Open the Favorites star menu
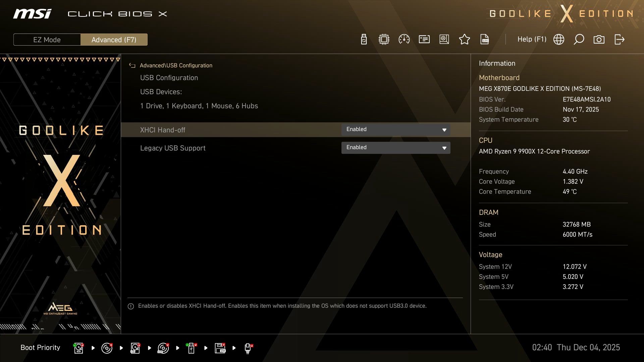This screenshot has height=362, width=644. (465, 39)
